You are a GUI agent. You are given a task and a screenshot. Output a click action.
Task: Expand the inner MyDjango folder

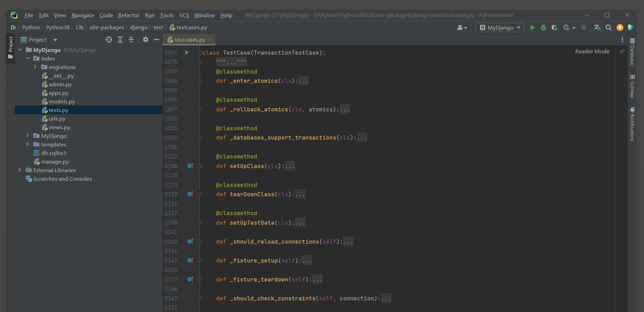28,136
